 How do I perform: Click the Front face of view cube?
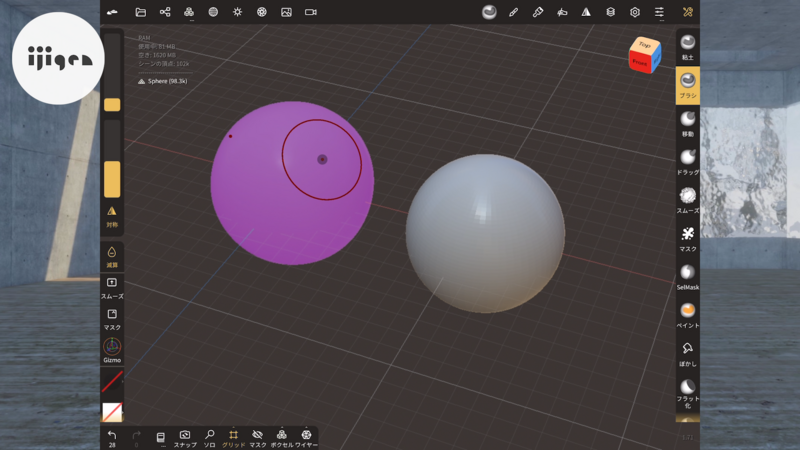640,63
